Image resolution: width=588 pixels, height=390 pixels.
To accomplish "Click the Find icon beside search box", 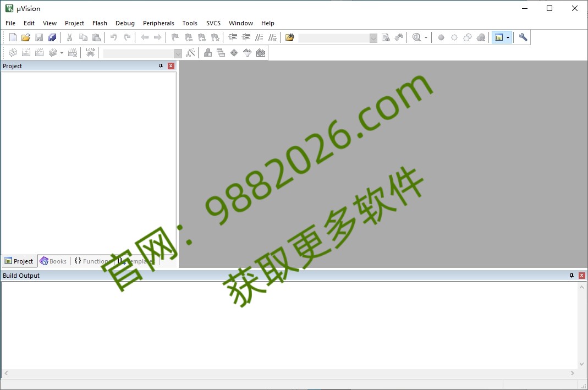I will (x=386, y=37).
